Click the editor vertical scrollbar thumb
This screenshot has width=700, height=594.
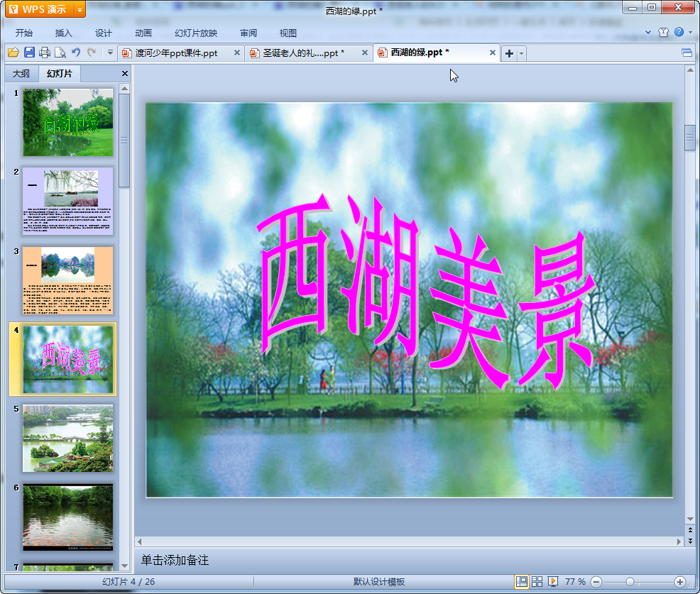[690, 138]
